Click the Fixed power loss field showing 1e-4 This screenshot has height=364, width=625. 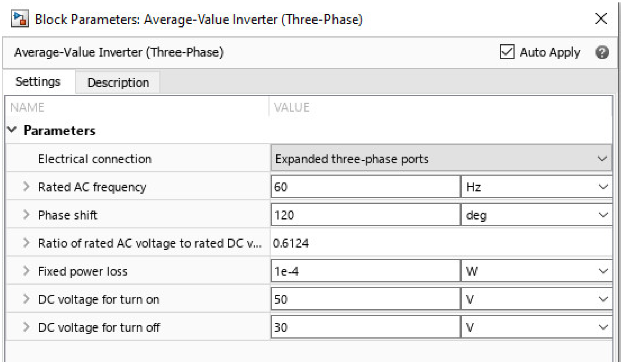click(x=365, y=271)
